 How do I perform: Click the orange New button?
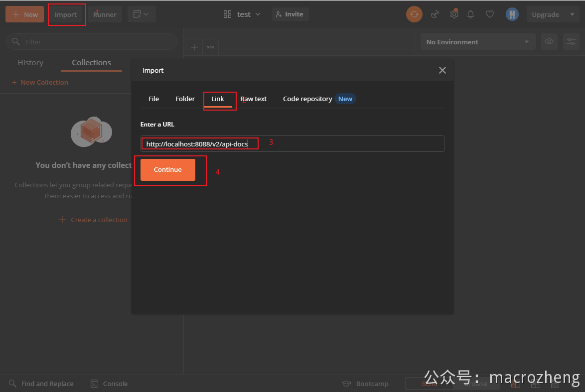[24, 14]
